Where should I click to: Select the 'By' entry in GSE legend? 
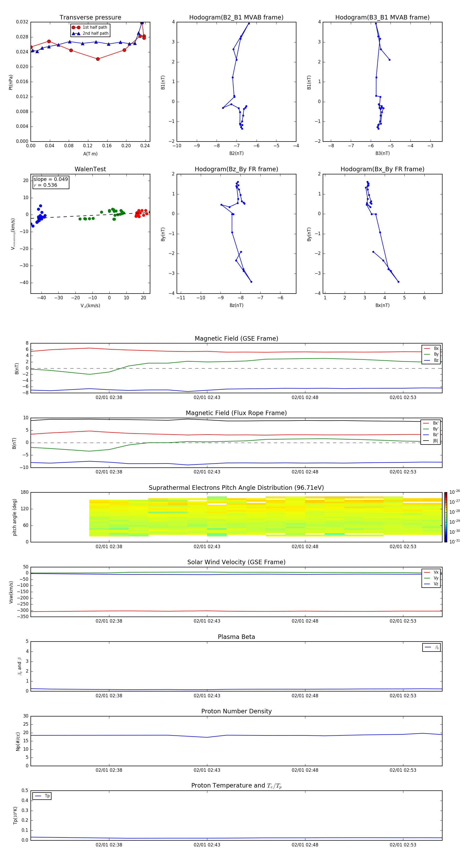point(431,355)
